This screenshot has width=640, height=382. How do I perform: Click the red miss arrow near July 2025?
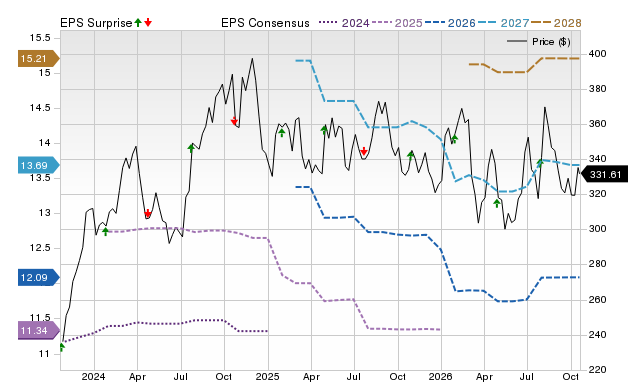364,151
